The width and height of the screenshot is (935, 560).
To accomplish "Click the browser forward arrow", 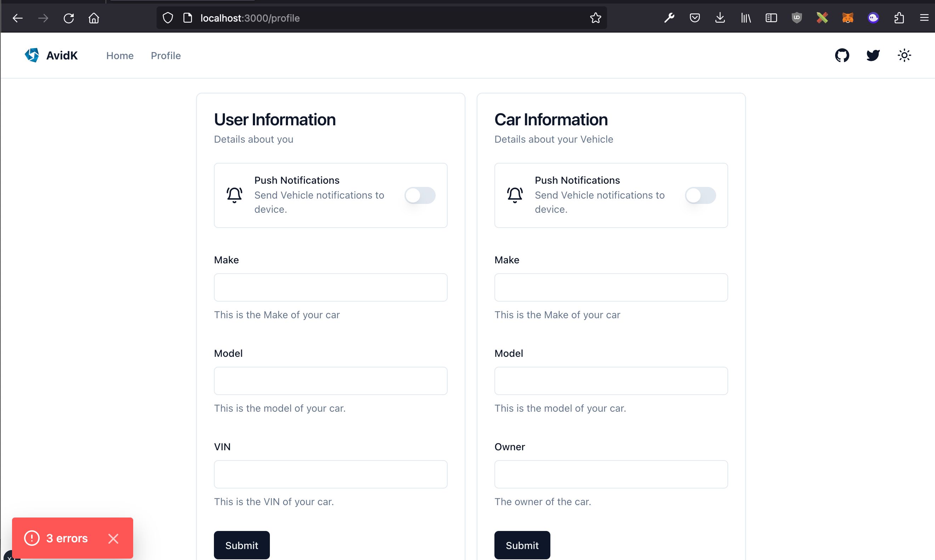I will 44,18.
